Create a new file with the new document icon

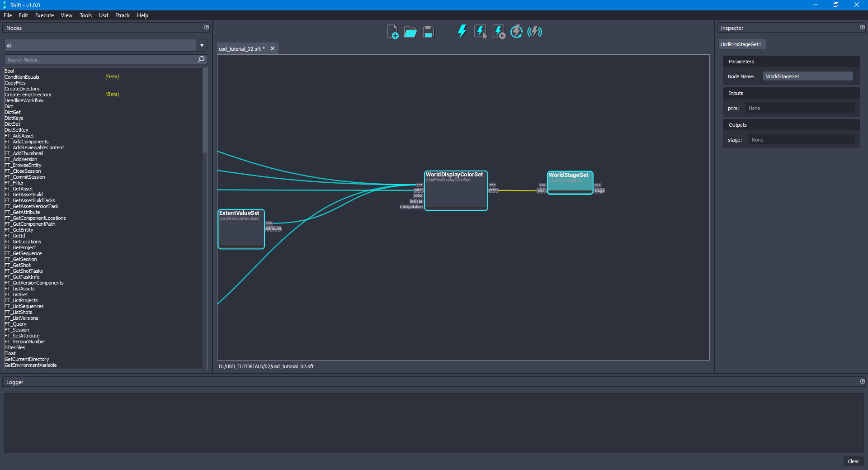[x=392, y=32]
